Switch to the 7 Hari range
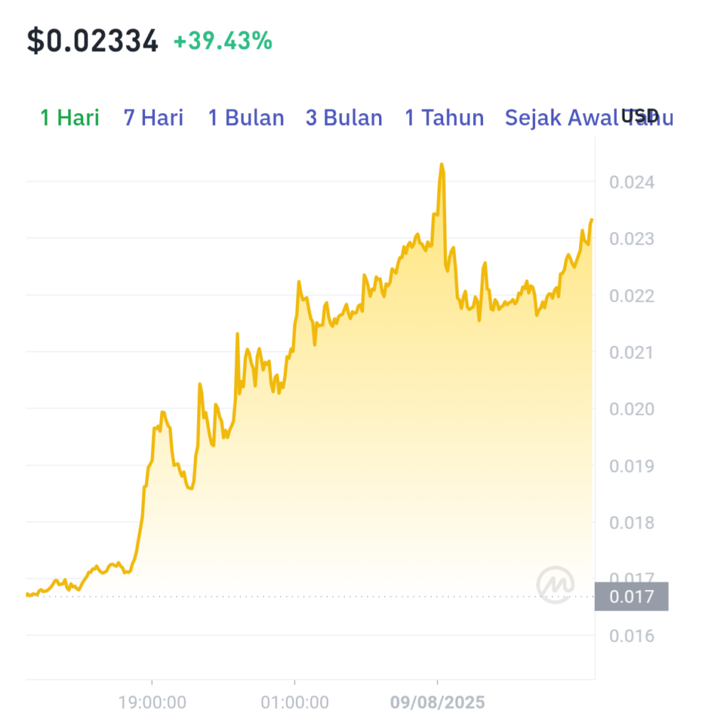Image resolution: width=705 pixels, height=728 pixels. click(154, 117)
